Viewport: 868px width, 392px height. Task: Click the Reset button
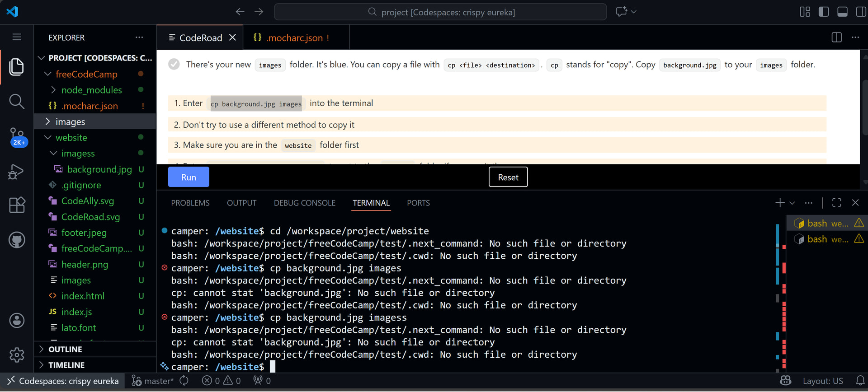point(508,177)
